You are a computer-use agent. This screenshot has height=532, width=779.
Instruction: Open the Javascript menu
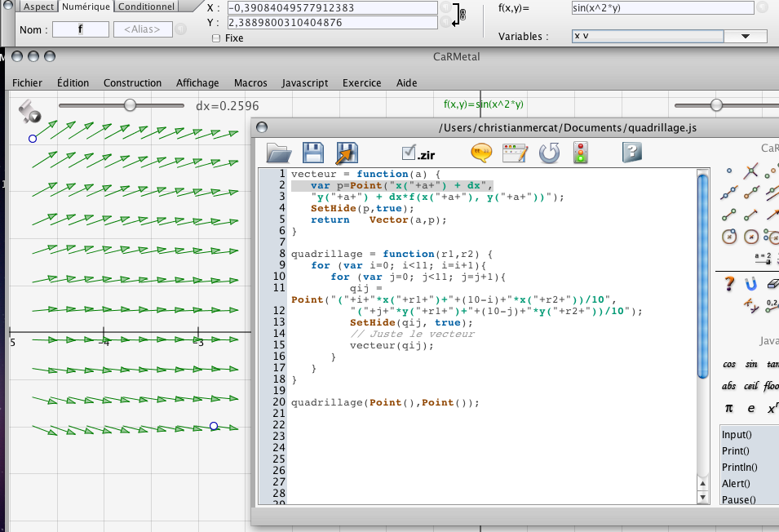[304, 82]
